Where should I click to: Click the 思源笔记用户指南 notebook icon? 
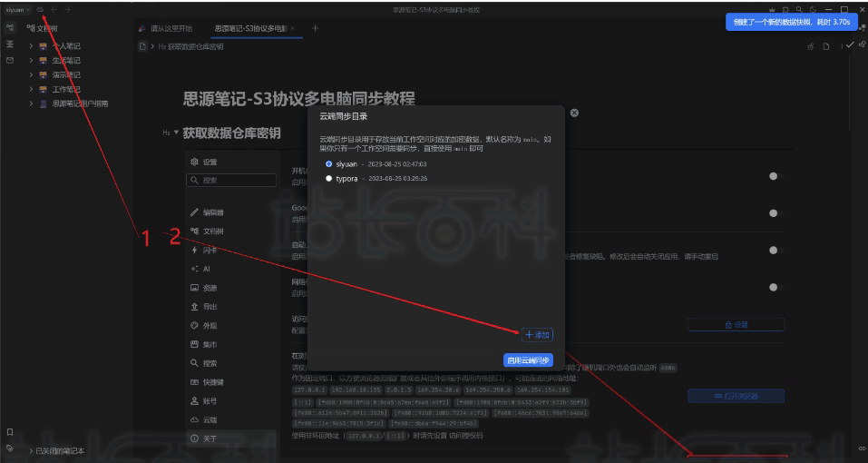click(x=44, y=103)
